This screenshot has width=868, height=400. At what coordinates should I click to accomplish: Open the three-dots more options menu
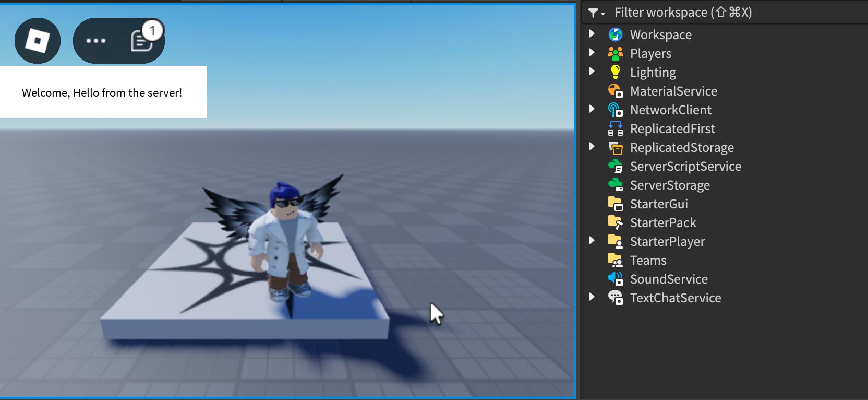click(x=96, y=41)
